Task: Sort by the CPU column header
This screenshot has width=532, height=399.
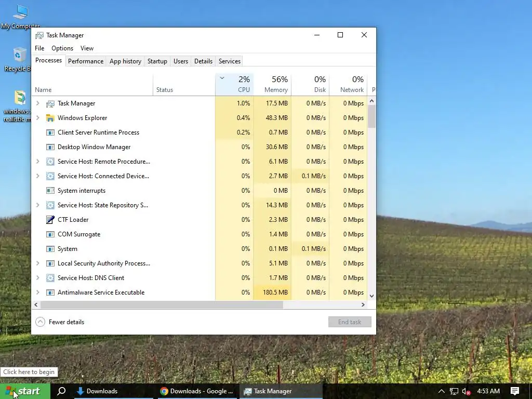Action: [234, 85]
